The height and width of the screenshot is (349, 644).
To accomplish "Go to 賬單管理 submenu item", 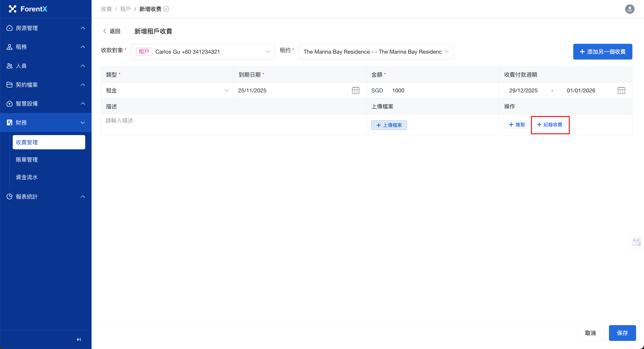I will [27, 160].
